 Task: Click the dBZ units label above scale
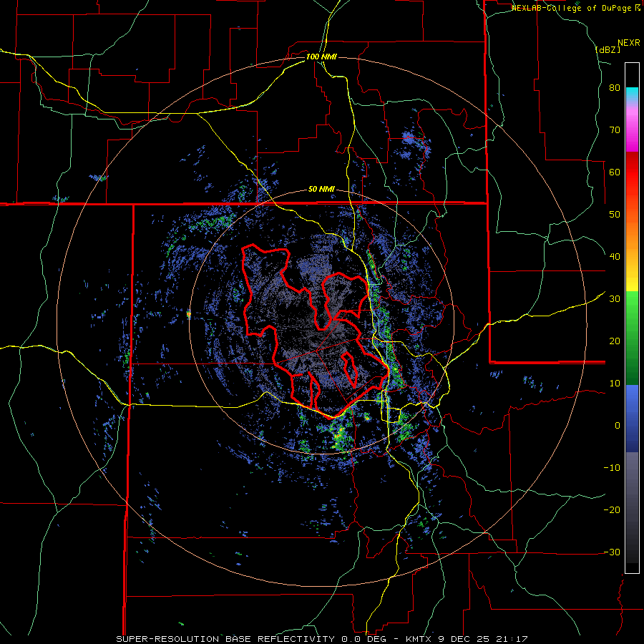(608, 50)
